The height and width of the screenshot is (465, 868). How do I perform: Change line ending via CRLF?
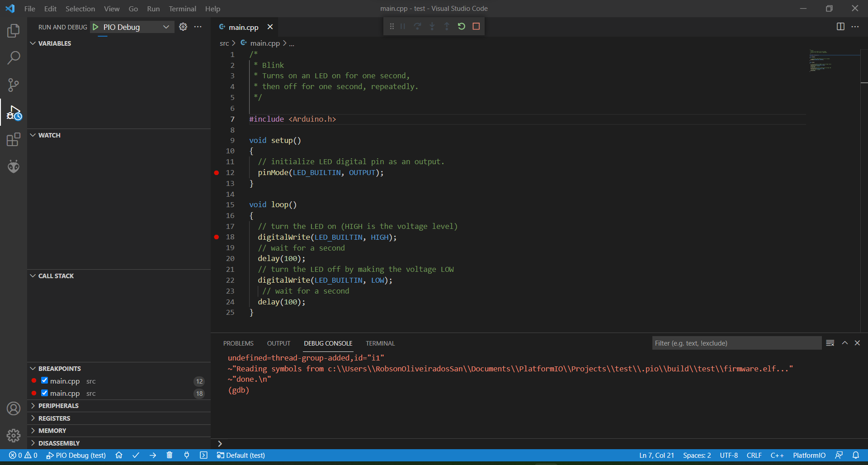tap(754, 455)
